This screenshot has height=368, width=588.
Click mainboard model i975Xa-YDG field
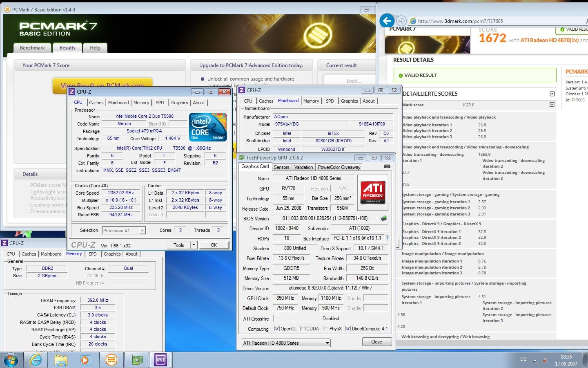311,124
